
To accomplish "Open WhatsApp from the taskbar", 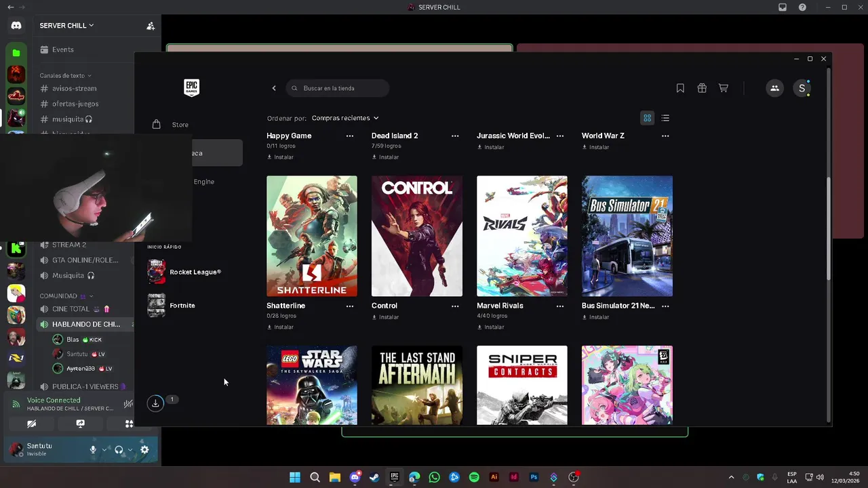I will [434, 478].
